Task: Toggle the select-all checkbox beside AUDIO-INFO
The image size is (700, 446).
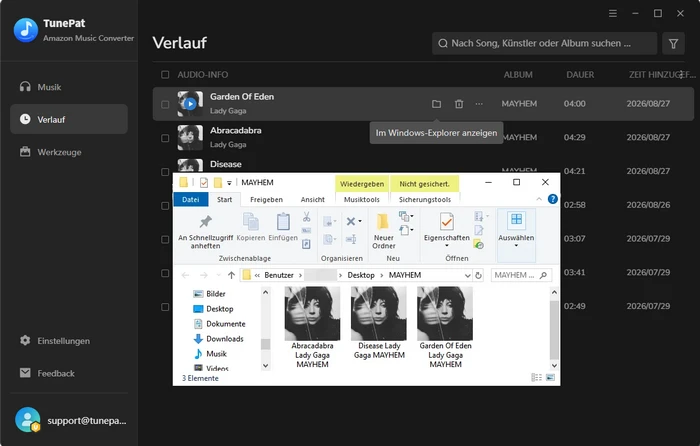Action: click(x=165, y=75)
